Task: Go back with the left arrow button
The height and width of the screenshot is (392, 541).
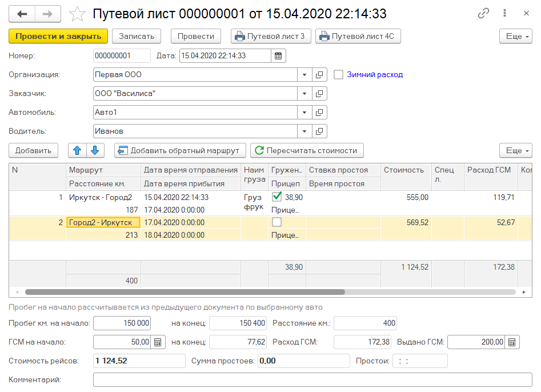Action: (22, 14)
